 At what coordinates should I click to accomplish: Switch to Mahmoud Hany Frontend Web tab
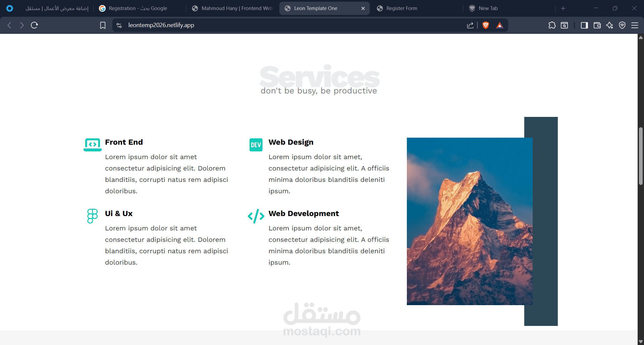pos(233,8)
